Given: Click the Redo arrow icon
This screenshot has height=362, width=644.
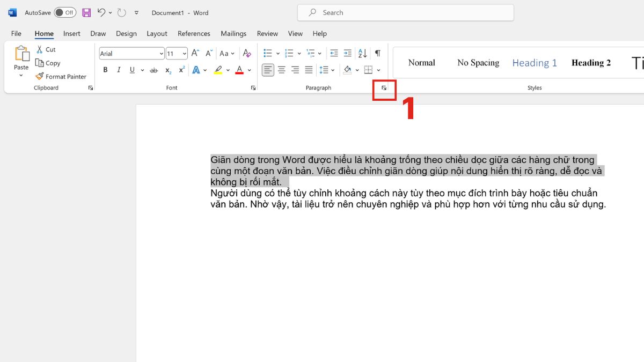Looking at the screenshot, I should (122, 12).
